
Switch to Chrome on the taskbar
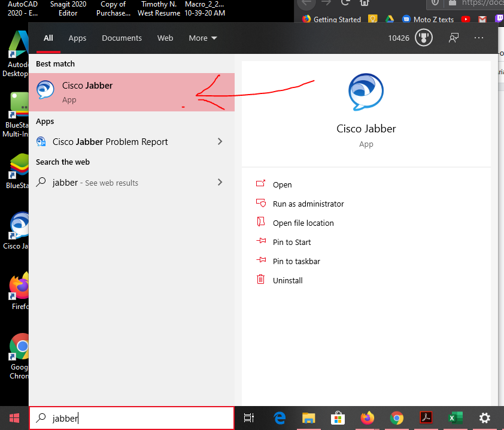click(396, 418)
